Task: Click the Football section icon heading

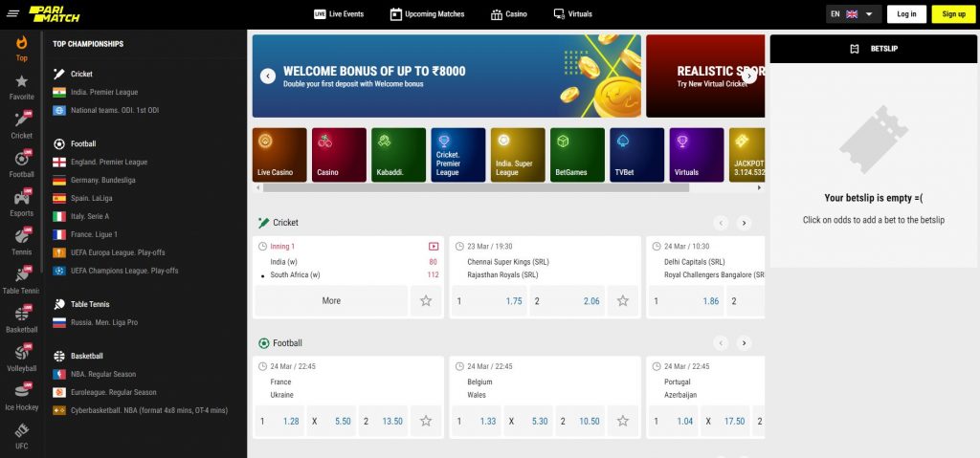Action: pyautogui.click(x=264, y=343)
